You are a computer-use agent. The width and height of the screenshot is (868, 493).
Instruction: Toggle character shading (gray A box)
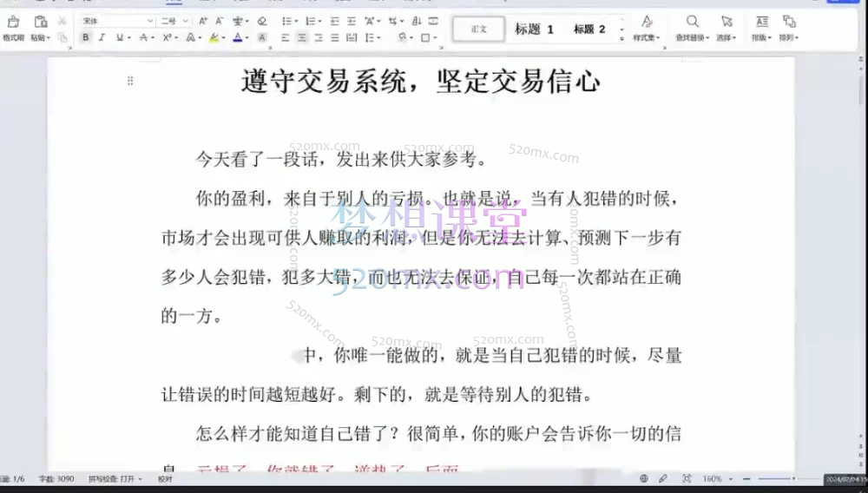click(x=262, y=37)
